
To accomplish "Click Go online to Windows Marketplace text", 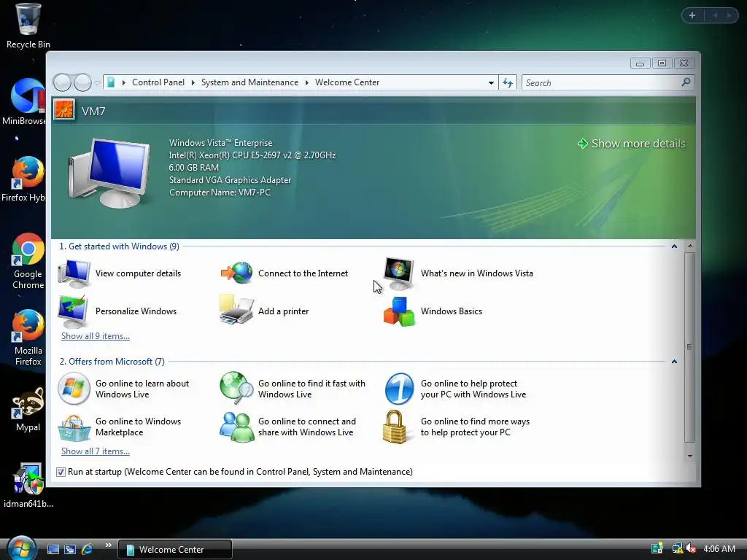I will point(138,427).
